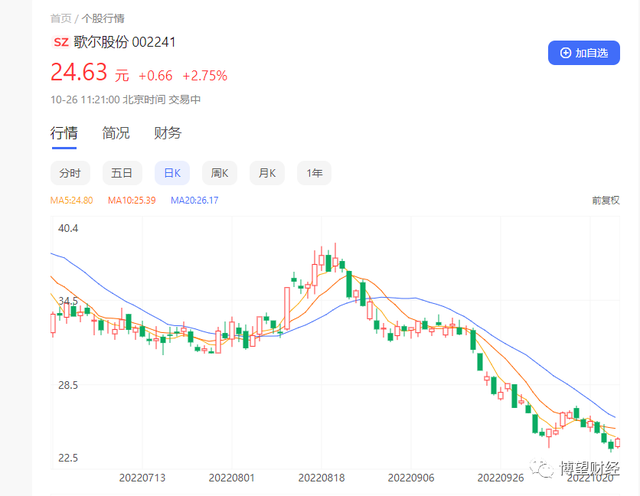The height and width of the screenshot is (496, 640).
Task: Switch to the 行情 tab
Action: click(x=64, y=133)
